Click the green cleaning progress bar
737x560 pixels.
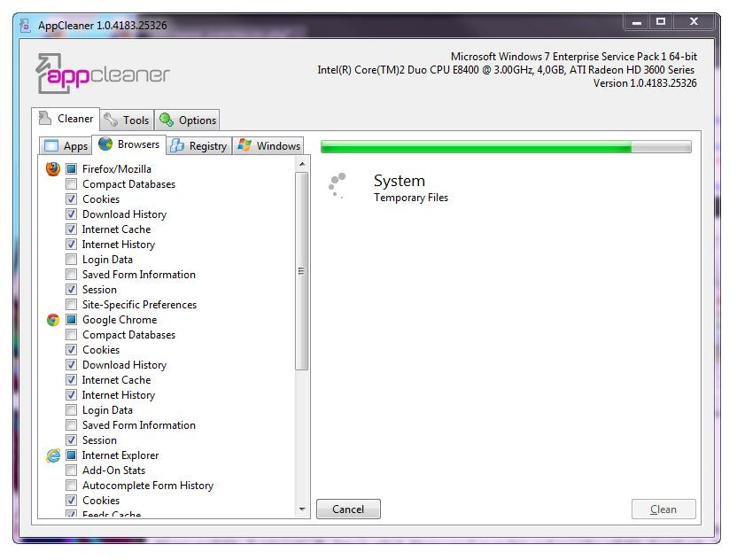[506, 147]
